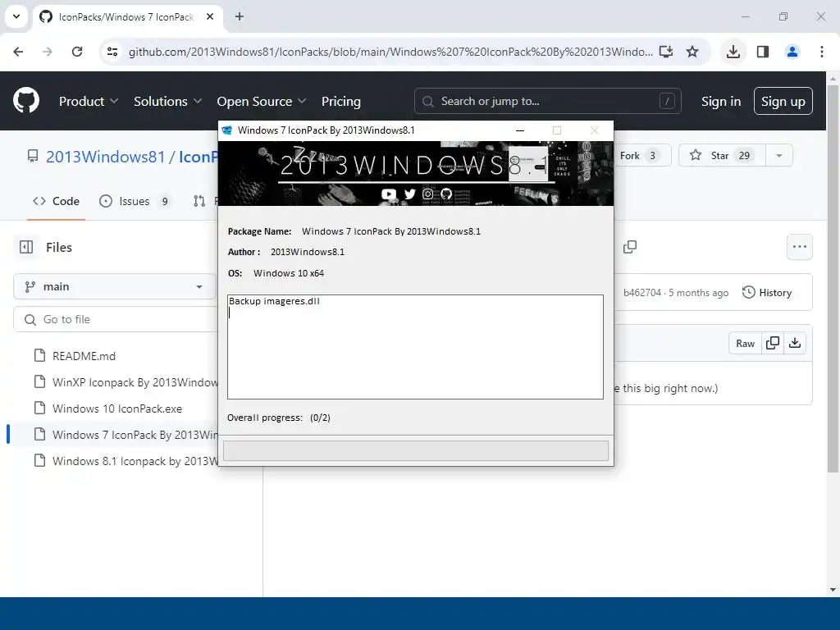Install app icon in the address bar
This screenshot has height=630, width=840.
pos(666,52)
